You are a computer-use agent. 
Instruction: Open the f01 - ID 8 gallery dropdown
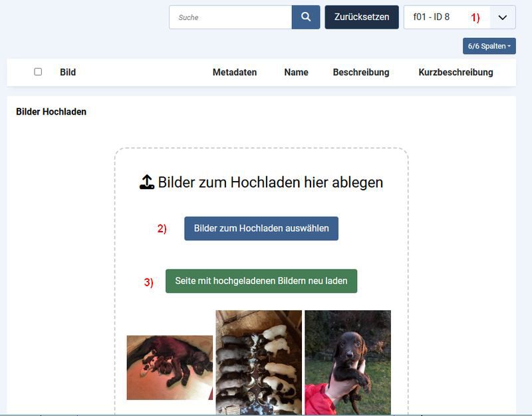pyautogui.click(x=446, y=17)
